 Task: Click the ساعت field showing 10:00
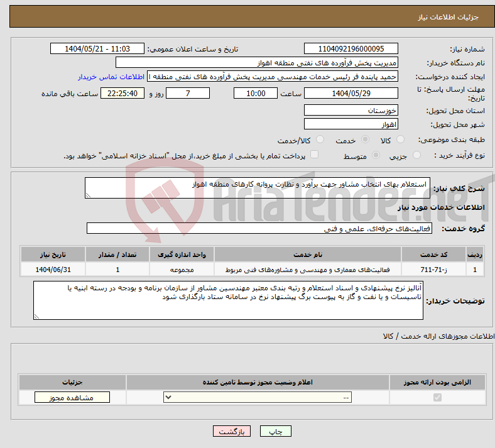point(256,93)
